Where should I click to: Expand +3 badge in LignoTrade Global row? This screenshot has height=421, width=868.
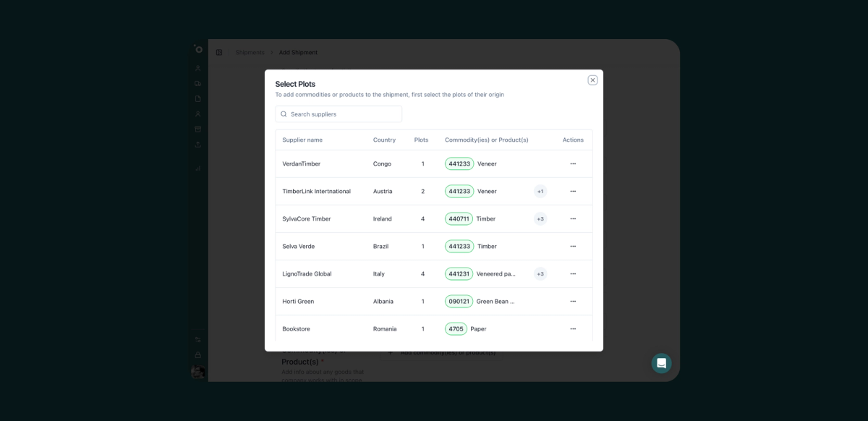[x=540, y=273]
